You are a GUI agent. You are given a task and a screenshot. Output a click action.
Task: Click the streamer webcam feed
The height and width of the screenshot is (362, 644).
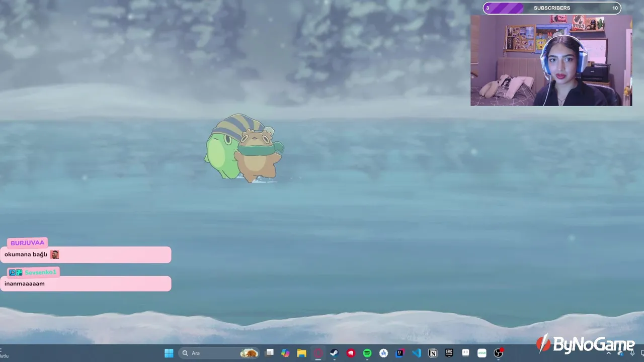click(551, 60)
